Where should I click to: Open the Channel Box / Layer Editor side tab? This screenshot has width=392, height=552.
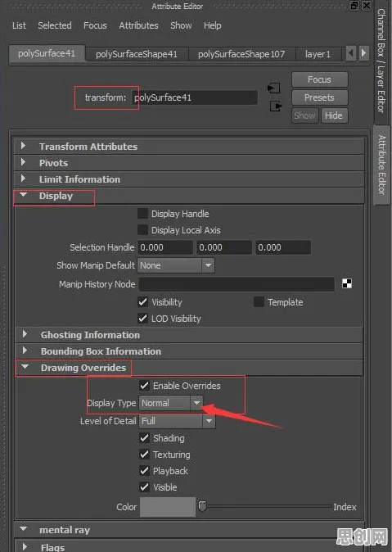click(x=381, y=61)
